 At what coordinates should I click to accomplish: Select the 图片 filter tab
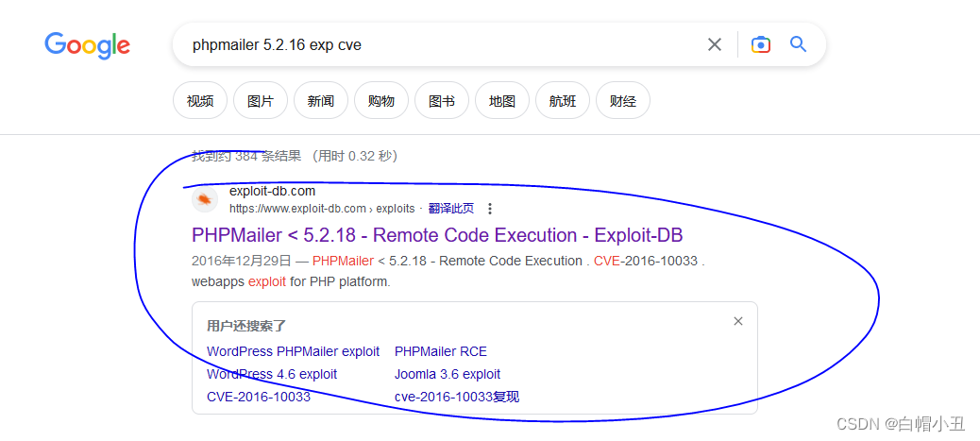[261, 101]
